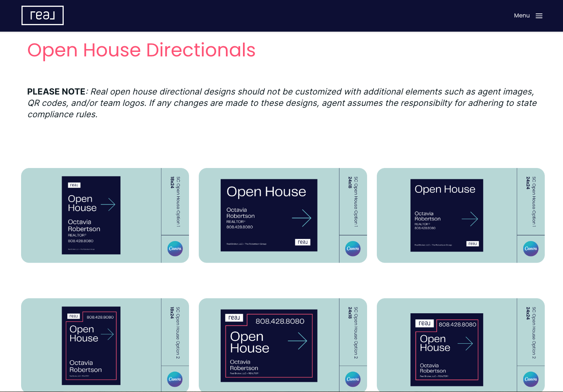Open Canva icon for 18x24 Option 1

click(x=175, y=249)
